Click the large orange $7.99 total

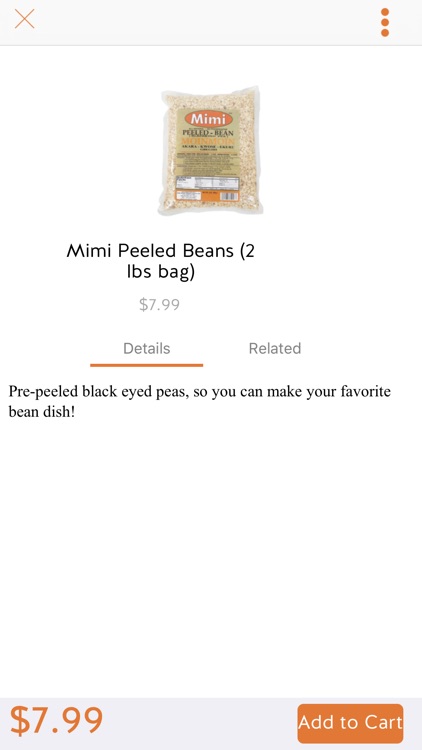coord(56,721)
